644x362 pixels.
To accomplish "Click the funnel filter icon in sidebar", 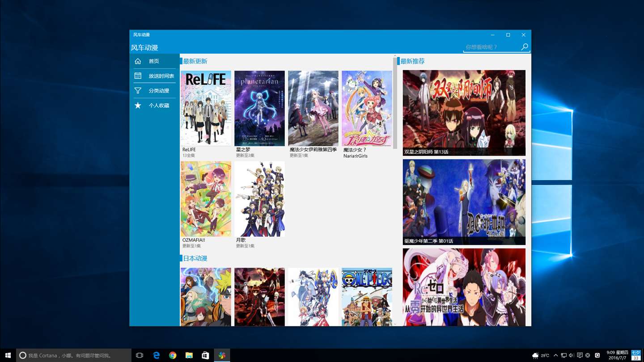I will 138,91.
